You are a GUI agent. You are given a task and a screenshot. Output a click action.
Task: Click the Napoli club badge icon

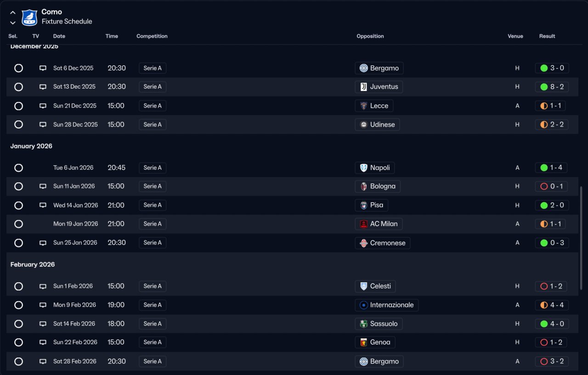pos(363,168)
